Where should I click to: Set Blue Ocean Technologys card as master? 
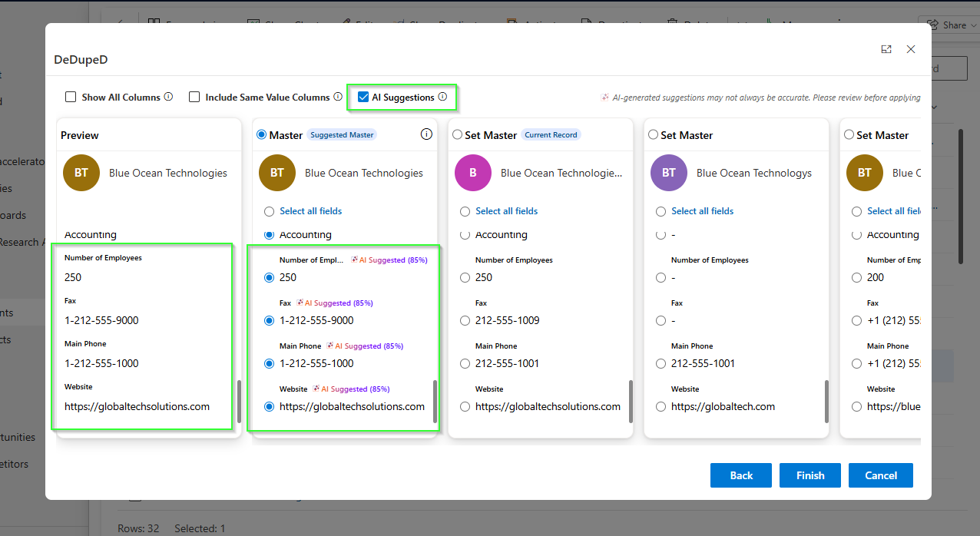(x=653, y=134)
